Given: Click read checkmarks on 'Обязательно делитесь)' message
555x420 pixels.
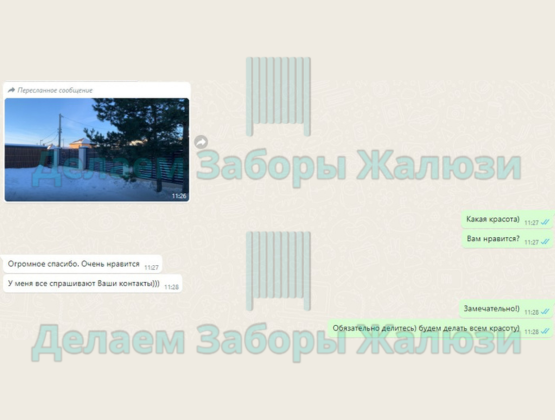Looking at the screenshot, I should coord(545,332).
